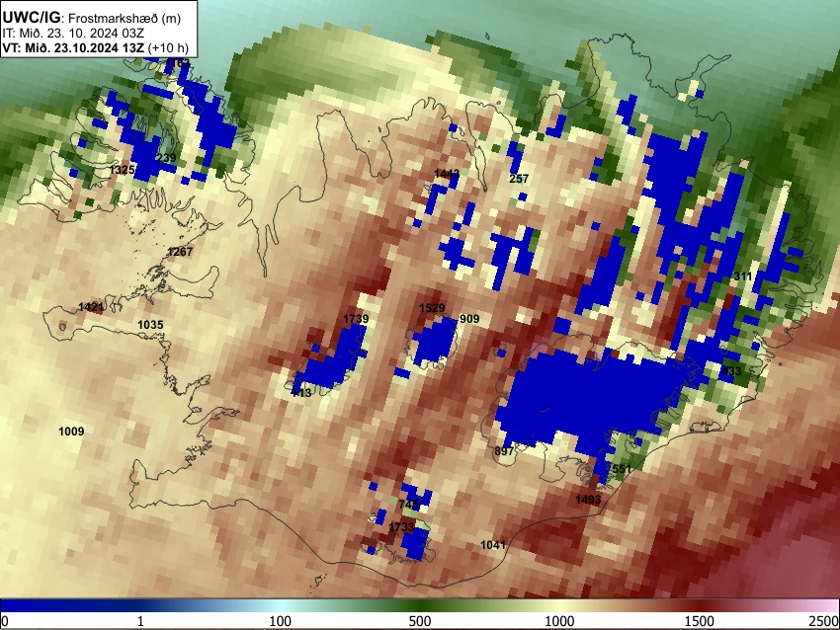Click the UWC/IG Frostmarkshæð title text
840x630 pixels.
[91, 18]
